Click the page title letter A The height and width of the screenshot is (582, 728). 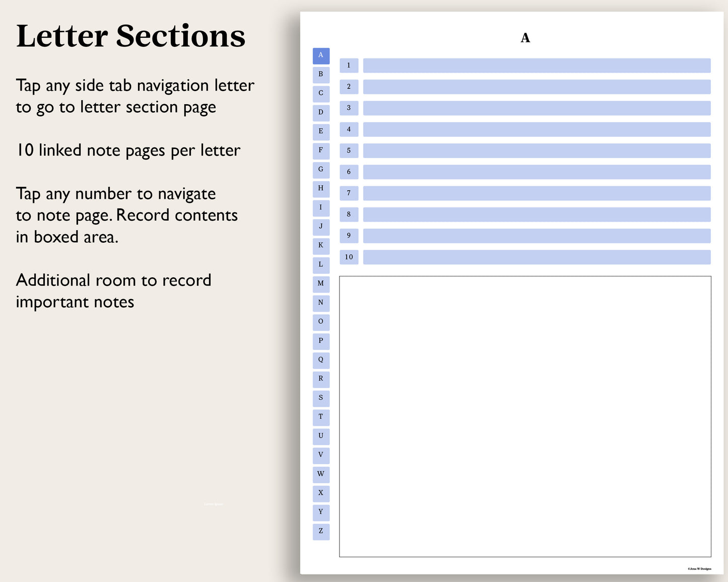[525, 38]
